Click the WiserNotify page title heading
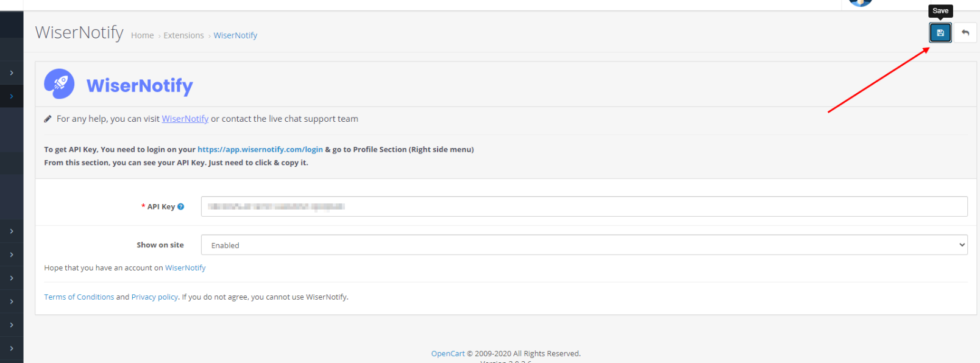The width and height of the screenshot is (980, 363). 79,32
